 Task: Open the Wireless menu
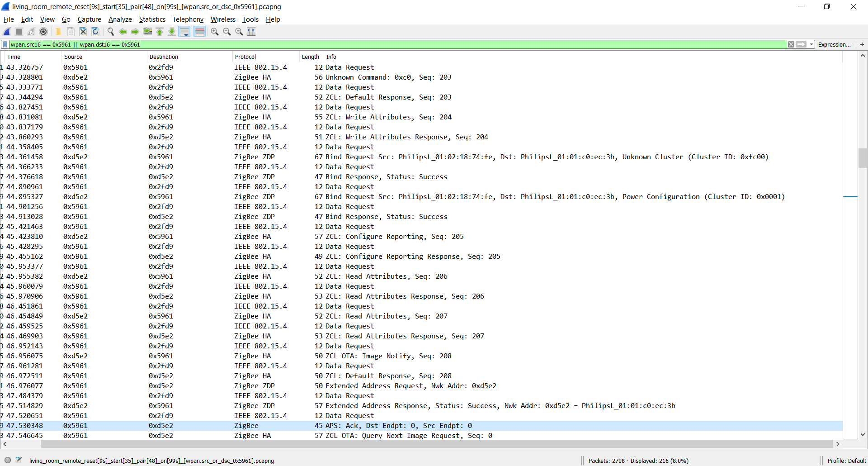(x=223, y=19)
